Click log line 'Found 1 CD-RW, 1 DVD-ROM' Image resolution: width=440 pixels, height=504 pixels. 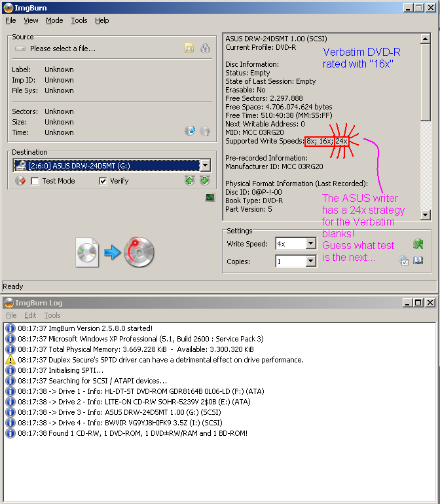click(132, 433)
